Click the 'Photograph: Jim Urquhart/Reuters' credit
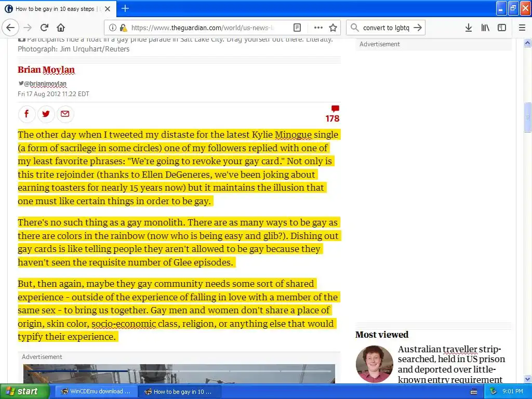The width and height of the screenshot is (532, 399). (x=74, y=49)
